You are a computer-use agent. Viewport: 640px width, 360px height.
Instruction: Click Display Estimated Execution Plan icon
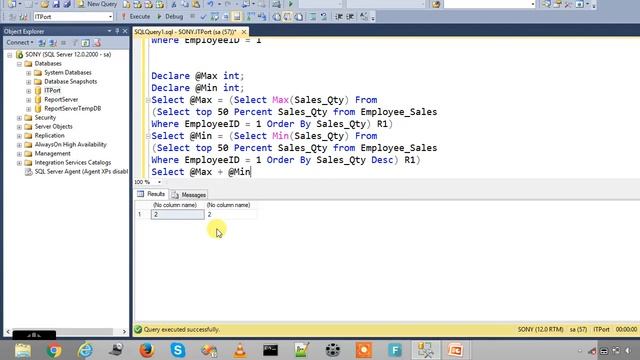coord(214,17)
